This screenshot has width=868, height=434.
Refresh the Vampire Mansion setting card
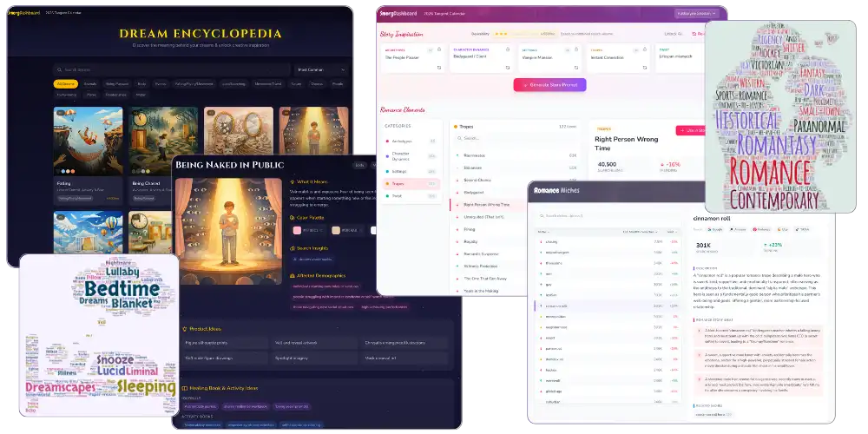pos(576,67)
